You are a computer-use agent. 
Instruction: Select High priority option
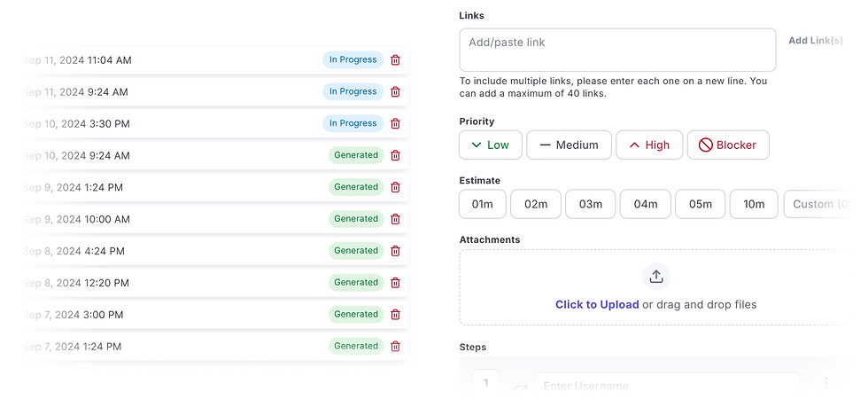tap(649, 145)
